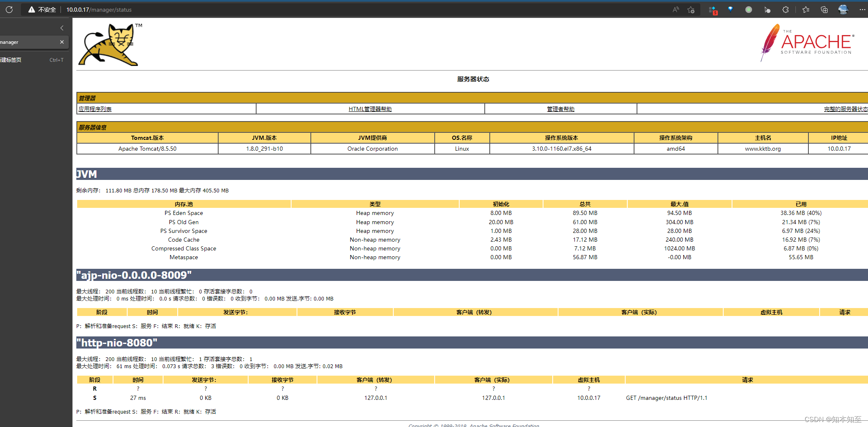Click the PS Eden Space row label

click(x=184, y=213)
